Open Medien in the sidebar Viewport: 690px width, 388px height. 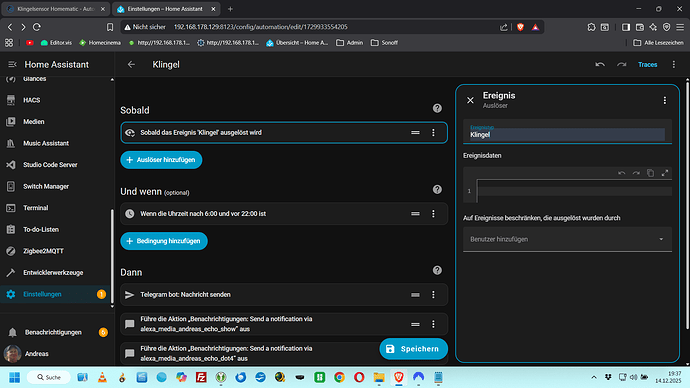tap(57, 122)
